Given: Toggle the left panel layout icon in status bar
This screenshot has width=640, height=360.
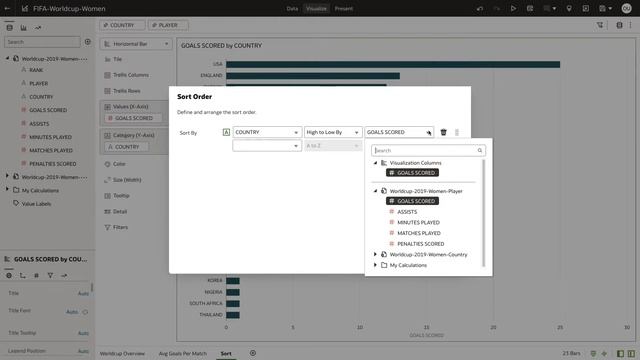Looking at the screenshot, I should pos(620,353).
